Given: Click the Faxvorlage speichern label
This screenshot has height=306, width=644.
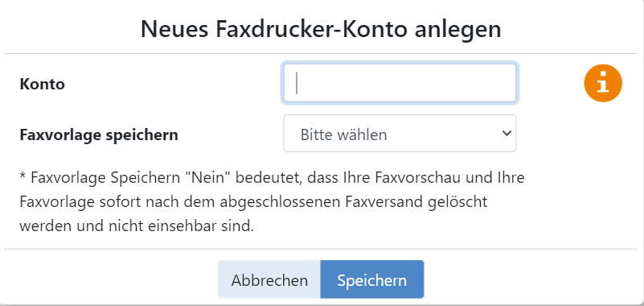Looking at the screenshot, I should pos(99,135).
